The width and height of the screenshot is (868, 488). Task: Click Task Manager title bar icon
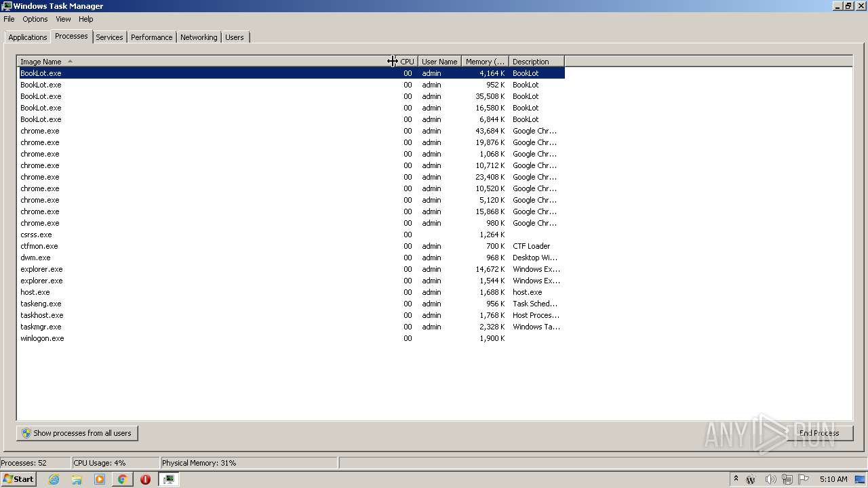[7, 6]
